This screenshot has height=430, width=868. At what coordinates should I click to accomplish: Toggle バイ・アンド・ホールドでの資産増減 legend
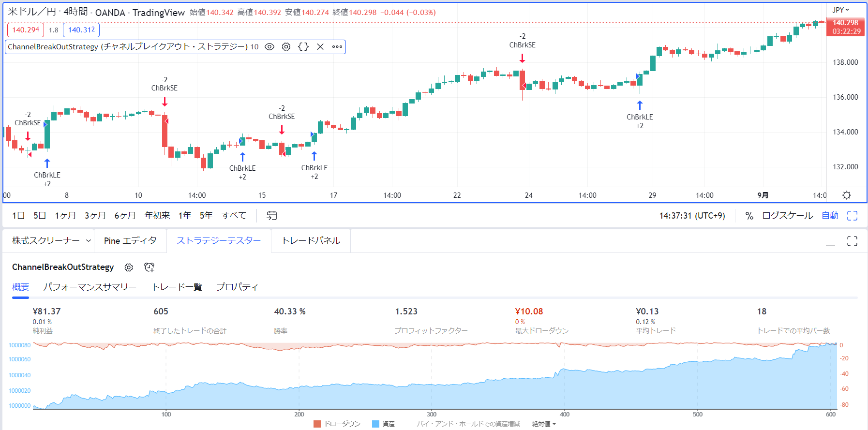click(x=468, y=424)
